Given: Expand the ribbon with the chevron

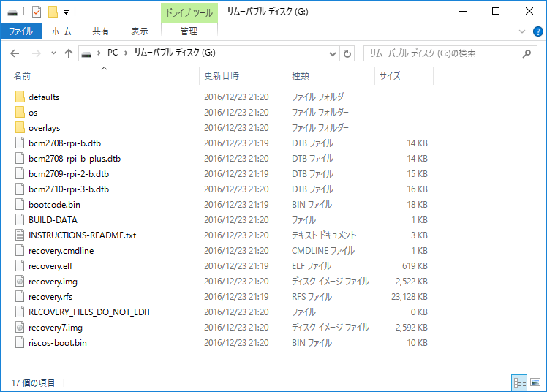Looking at the screenshot, I should tap(522, 31).
